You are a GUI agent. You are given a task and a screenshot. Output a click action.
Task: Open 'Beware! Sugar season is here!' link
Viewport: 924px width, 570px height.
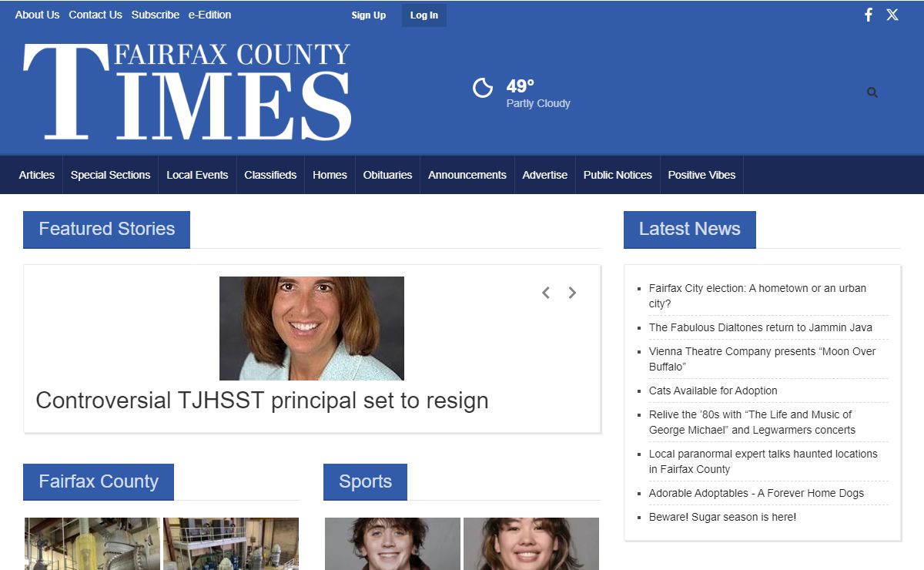[x=722, y=517]
